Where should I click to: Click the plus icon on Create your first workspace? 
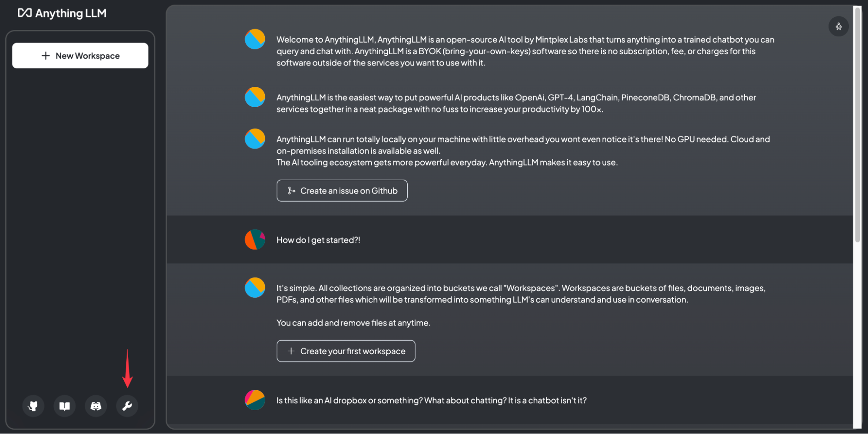[x=291, y=351]
